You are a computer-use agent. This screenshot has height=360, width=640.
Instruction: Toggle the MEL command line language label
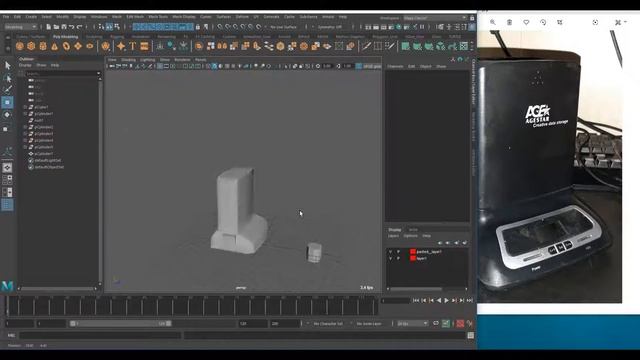click(11, 336)
